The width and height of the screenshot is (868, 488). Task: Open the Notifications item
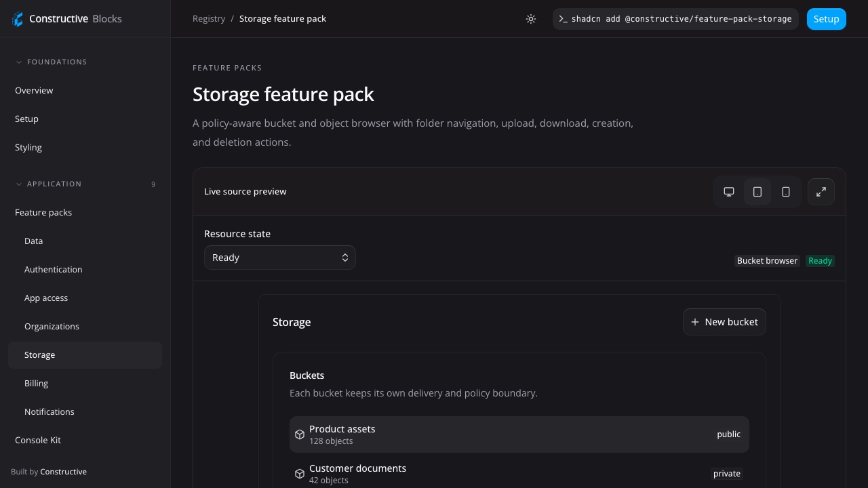[x=85, y=411]
